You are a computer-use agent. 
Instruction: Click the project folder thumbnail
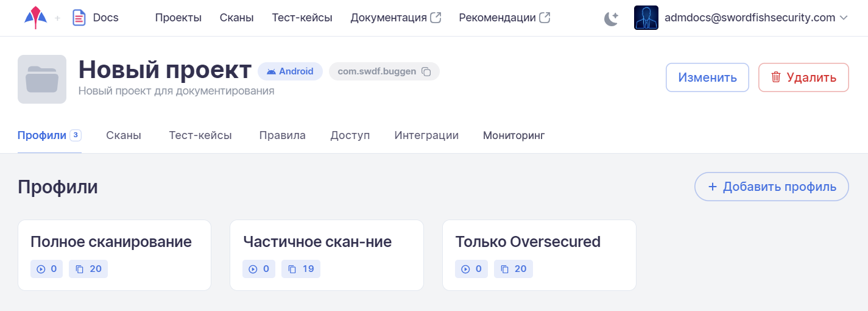[x=42, y=79]
